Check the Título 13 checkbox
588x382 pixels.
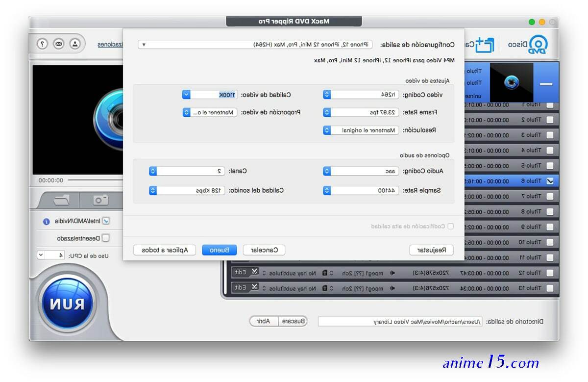pos(550,288)
